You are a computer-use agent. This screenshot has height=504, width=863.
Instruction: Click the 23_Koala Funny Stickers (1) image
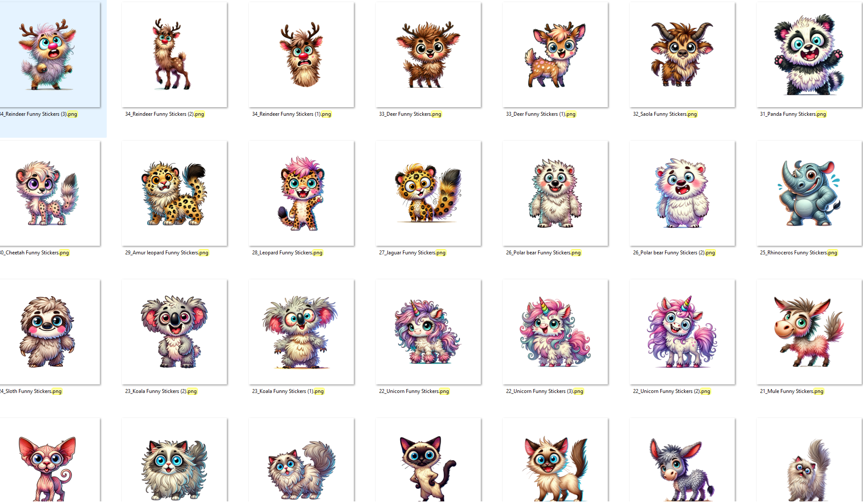click(301, 332)
